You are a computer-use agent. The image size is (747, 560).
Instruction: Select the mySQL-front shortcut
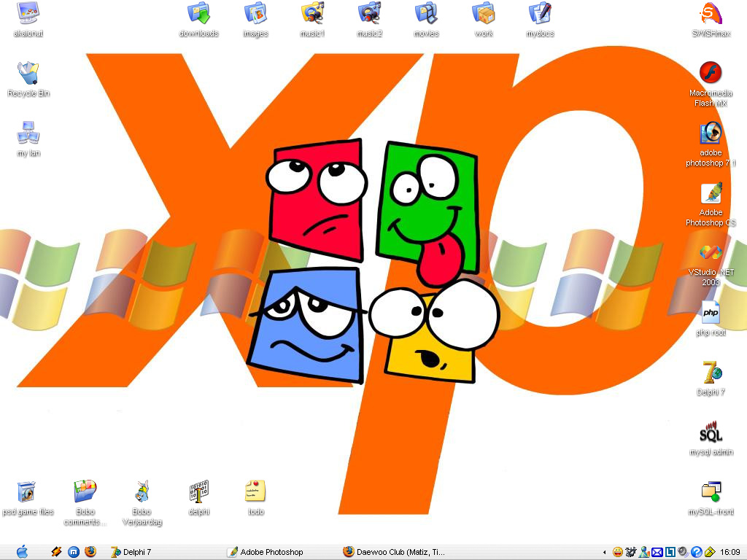click(x=711, y=491)
